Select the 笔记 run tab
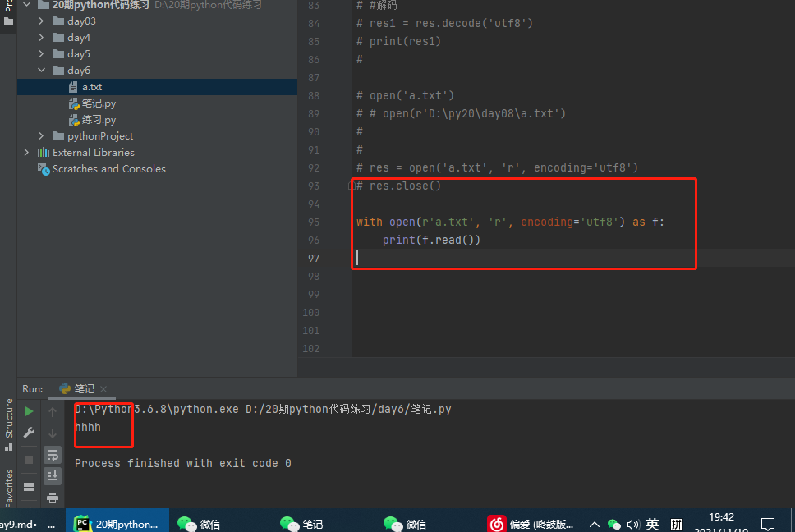This screenshot has width=795, height=532. click(84, 388)
